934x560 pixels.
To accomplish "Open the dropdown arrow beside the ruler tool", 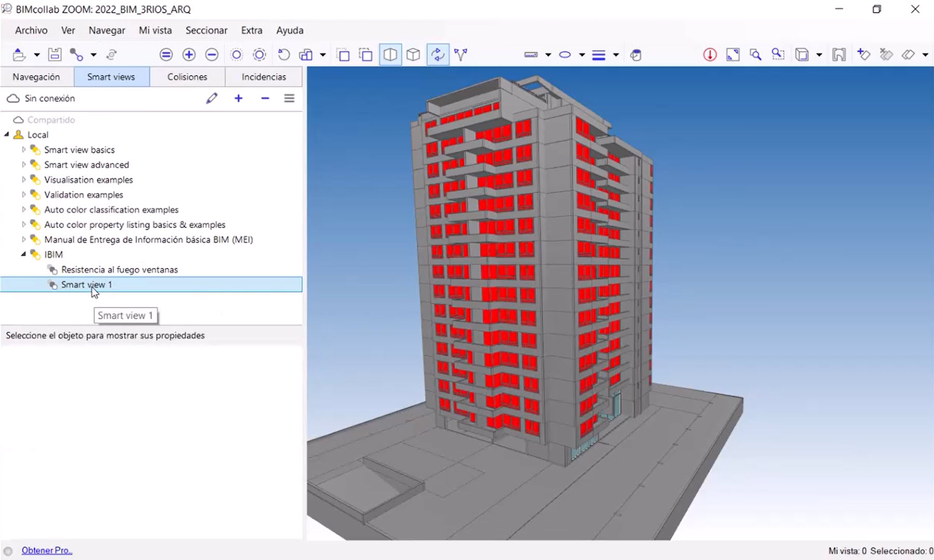I will click(x=548, y=55).
